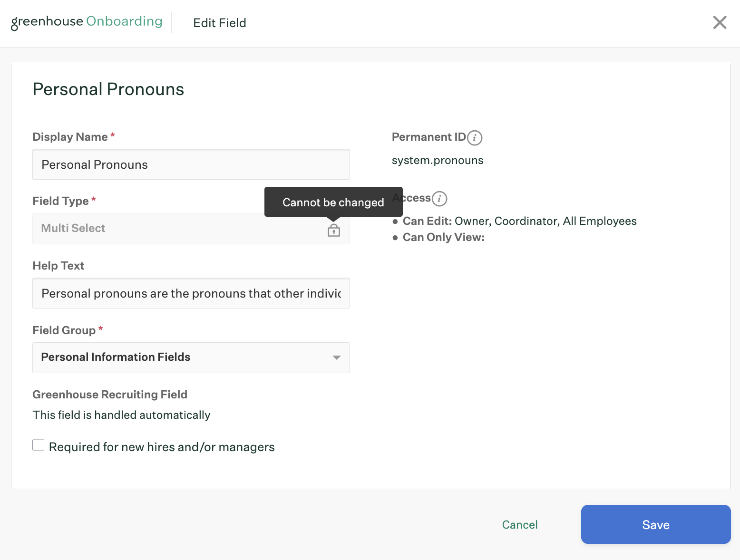Click "This field is handled automatically" text
The width and height of the screenshot is (740, 560).
point(121,415)
